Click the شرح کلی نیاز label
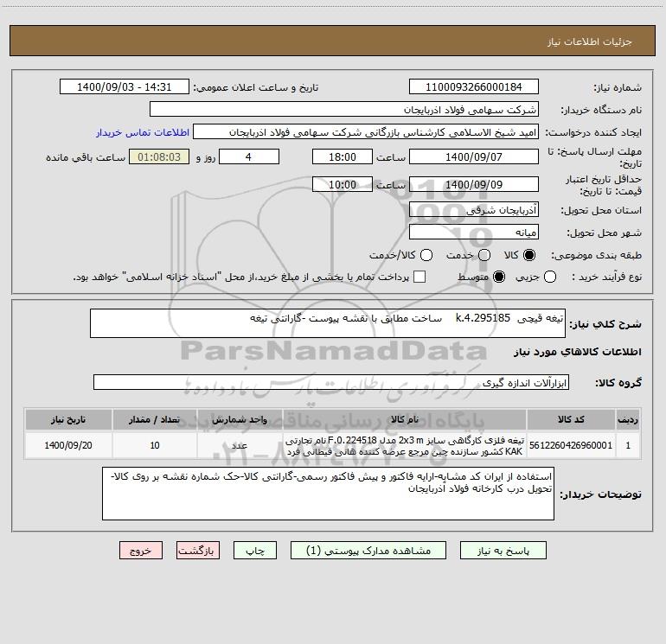The height and width of the screenshot is (644, 666). (605, 324)
